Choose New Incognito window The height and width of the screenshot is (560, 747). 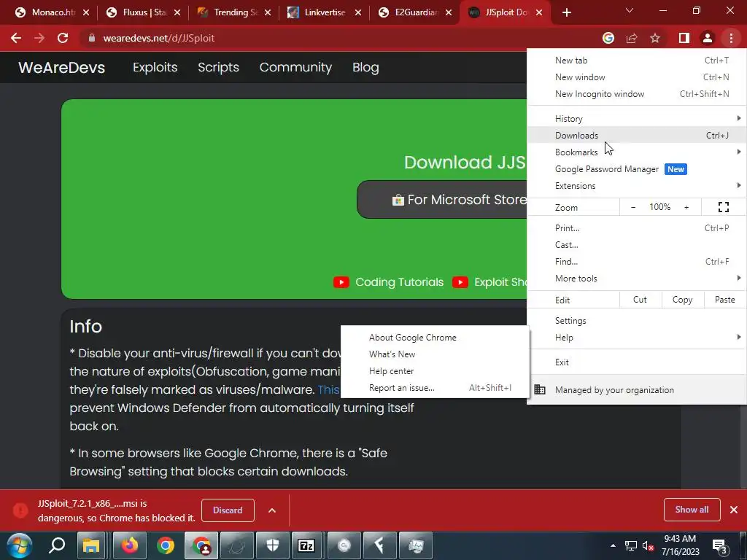(637, 94)
